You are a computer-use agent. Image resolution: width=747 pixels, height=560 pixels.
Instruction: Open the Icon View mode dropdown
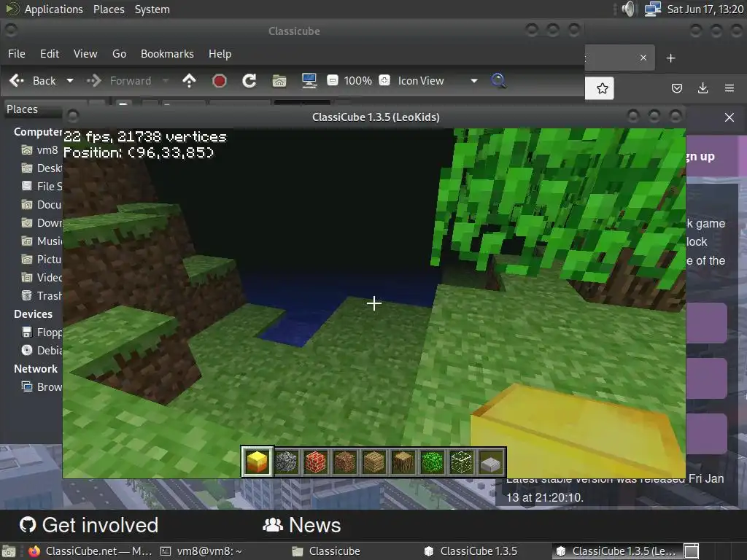tap(438, 81)
